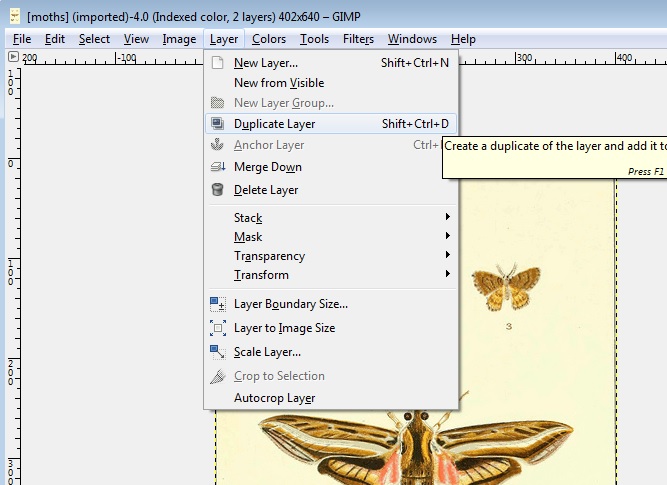The image size is (667, 485).
Task: Choose Merge Down
Action: pyautogui.click(x=331, y=167)
